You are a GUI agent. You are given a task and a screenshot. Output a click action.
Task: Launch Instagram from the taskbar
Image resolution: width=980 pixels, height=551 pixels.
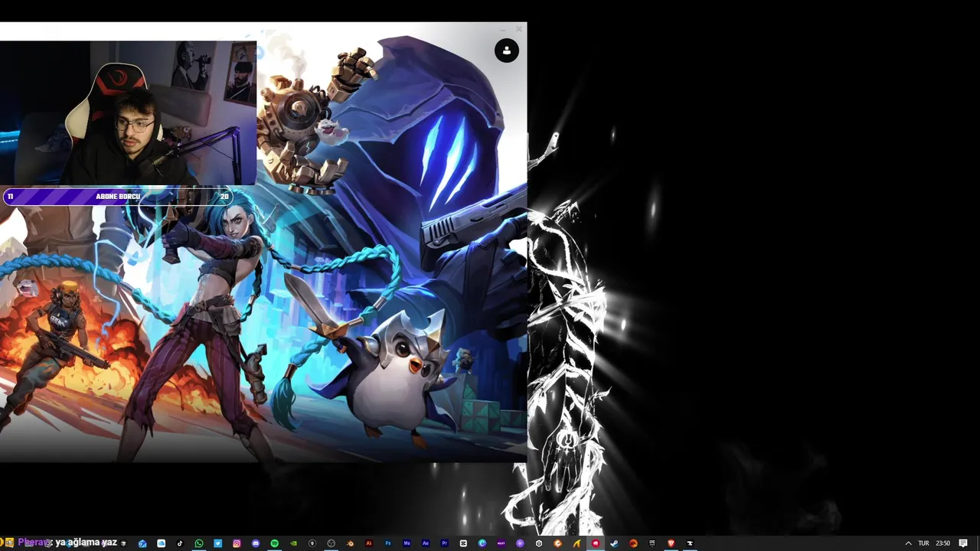point(237,543)
